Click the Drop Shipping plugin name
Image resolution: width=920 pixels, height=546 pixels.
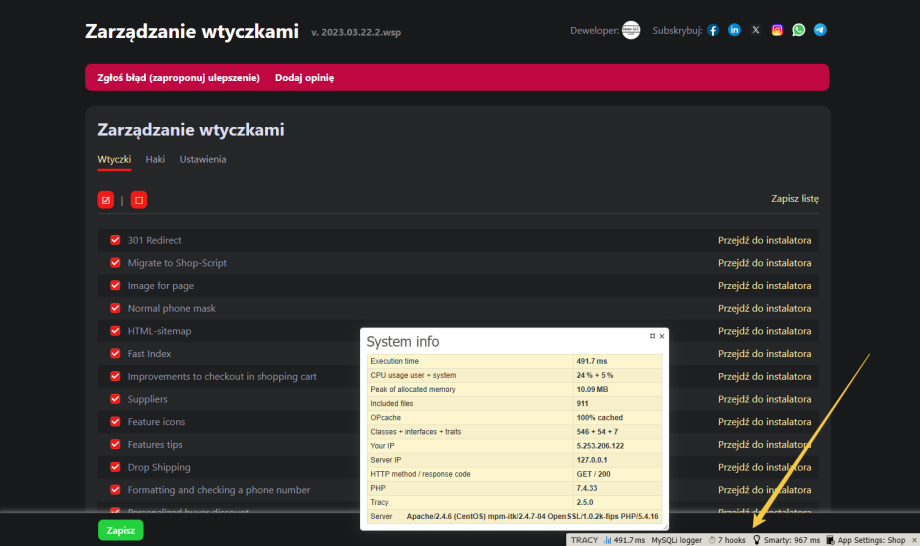(x=159, y=467)
